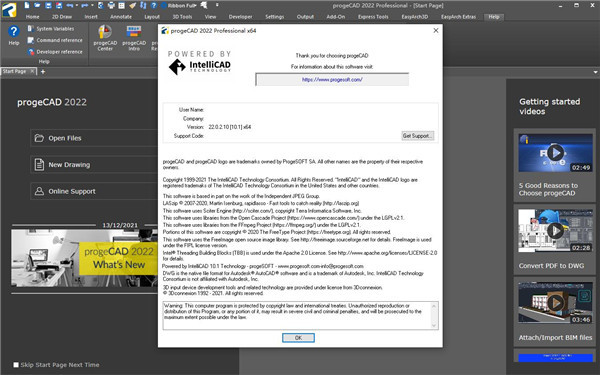Switch to the 2D Draw ribbon tab
Image resolution: width=600 pixels, height=375 pixels.
tap(62, 17)
